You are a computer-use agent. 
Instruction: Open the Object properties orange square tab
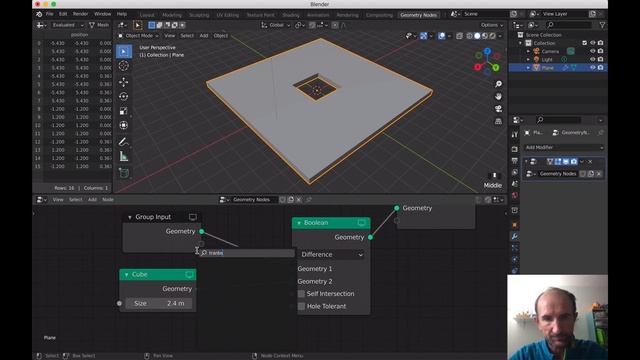point(515,225)
